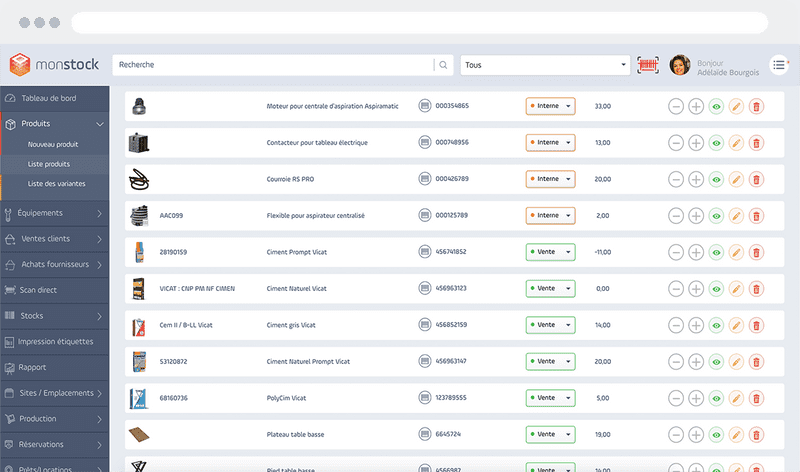The image size is (800, 472).
Task: Delete the PolyCim Vicat product
Action: [756, 398]
